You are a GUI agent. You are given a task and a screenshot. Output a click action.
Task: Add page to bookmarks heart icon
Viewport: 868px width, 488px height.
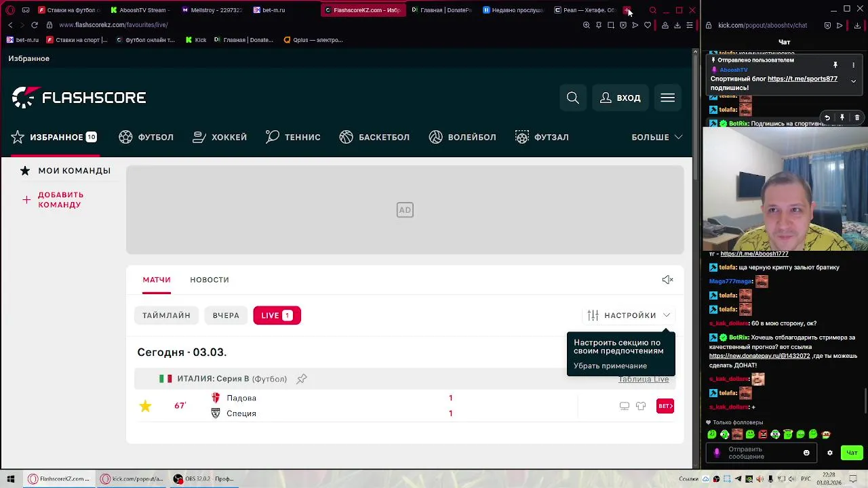[x=648, y=25]
